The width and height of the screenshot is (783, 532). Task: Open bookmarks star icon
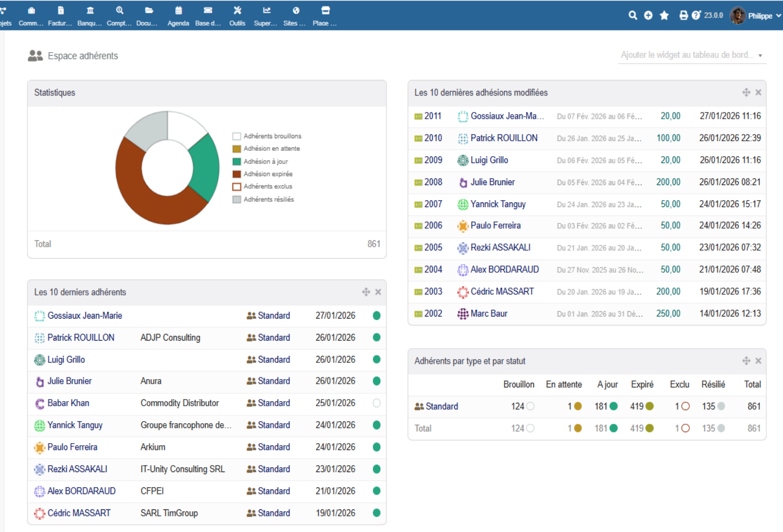click(x=664, y=15)
